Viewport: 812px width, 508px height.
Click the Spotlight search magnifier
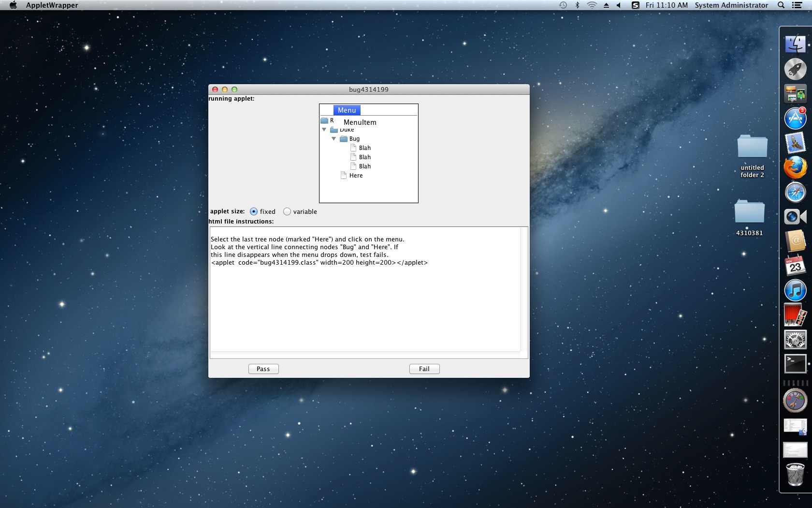(x=781, y=5)
